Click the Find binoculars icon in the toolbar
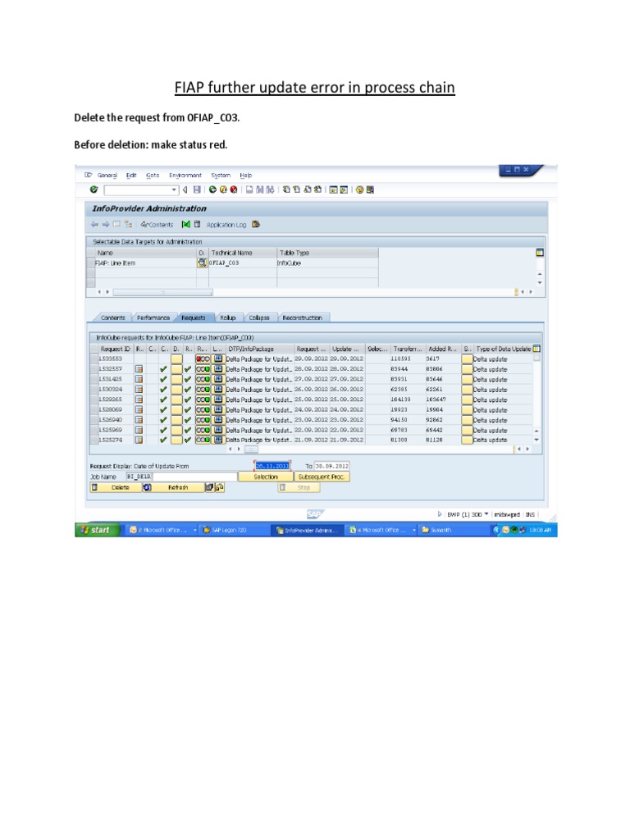This screenshot has height=840, width=630. (x=260, y=189)
